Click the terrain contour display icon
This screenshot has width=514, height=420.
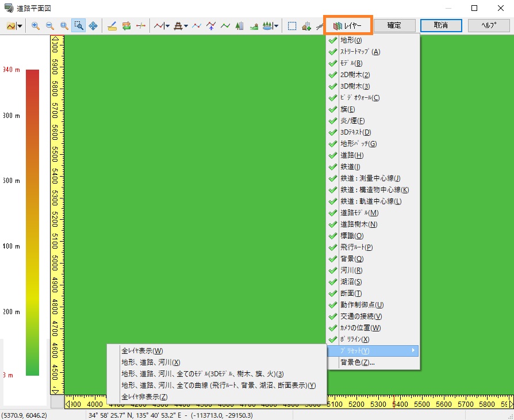(11, 25)
